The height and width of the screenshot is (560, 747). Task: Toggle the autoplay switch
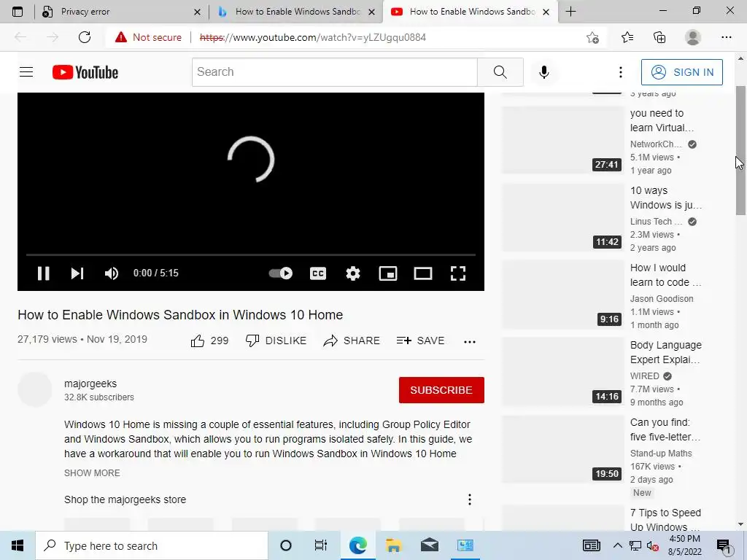point(281,273)
